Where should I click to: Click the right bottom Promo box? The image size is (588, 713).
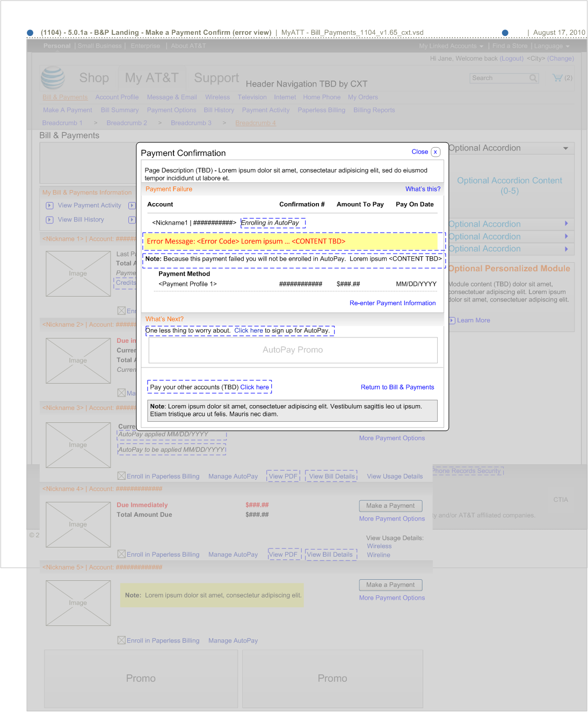tap(332, 679)
